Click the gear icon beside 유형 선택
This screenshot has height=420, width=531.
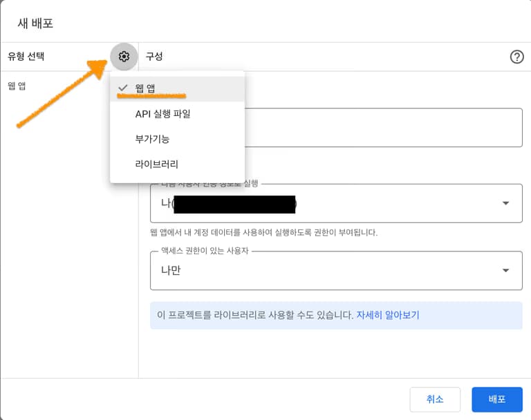[x=124, y=57]
